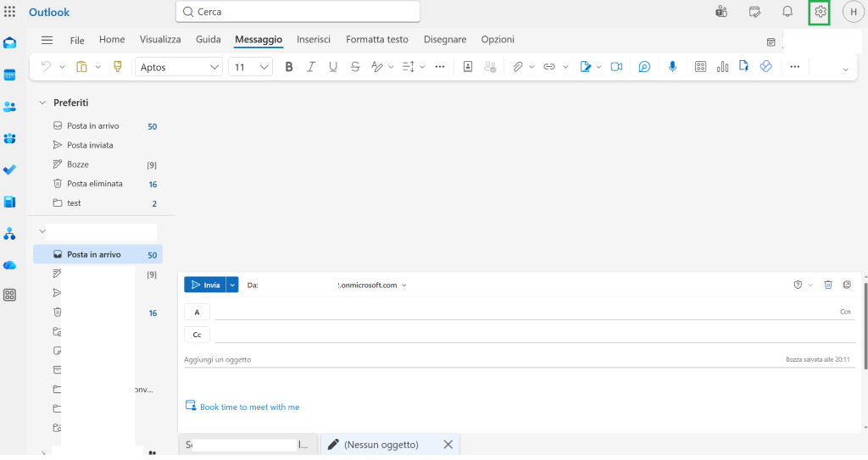Open the address book icon
Image resolution: width=868 pixels, height=460 pixels.
click(468, 67)
